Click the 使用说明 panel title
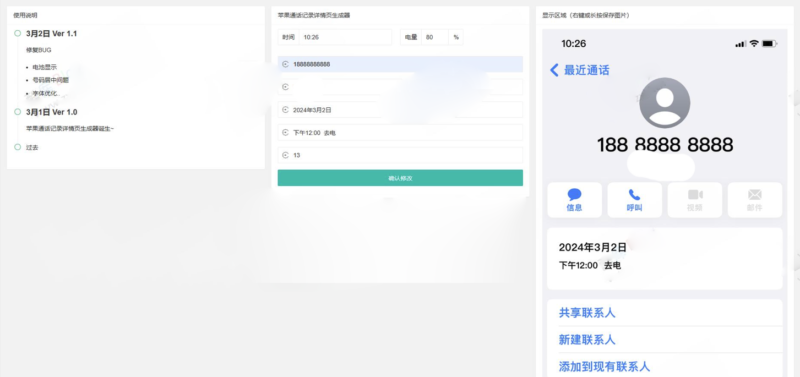 pos(25,15)
